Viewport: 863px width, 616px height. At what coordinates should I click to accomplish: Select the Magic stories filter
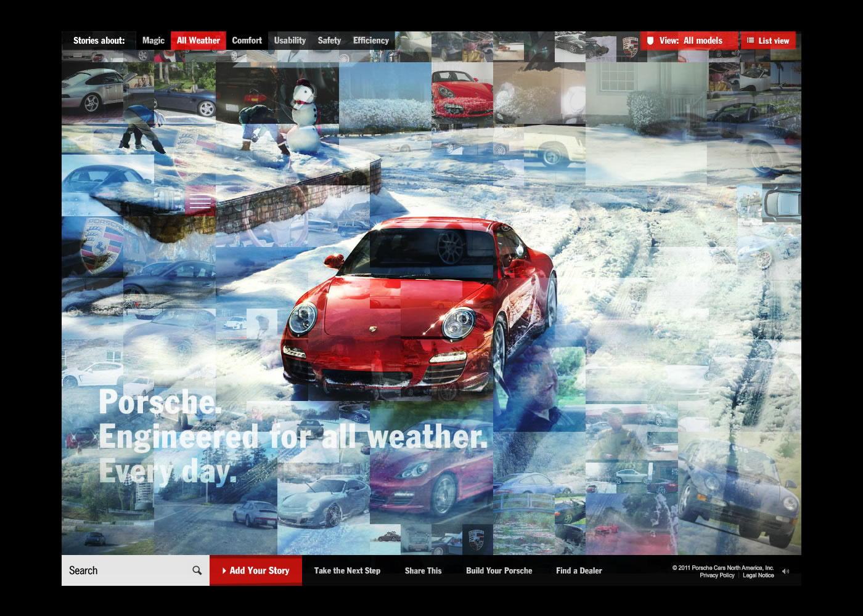coord(153,41)
